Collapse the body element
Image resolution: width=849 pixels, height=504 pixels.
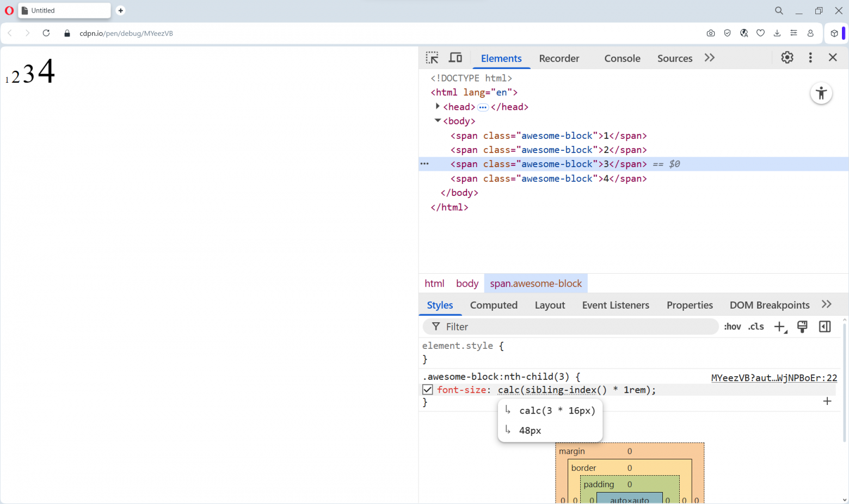(x=438, y=121)
